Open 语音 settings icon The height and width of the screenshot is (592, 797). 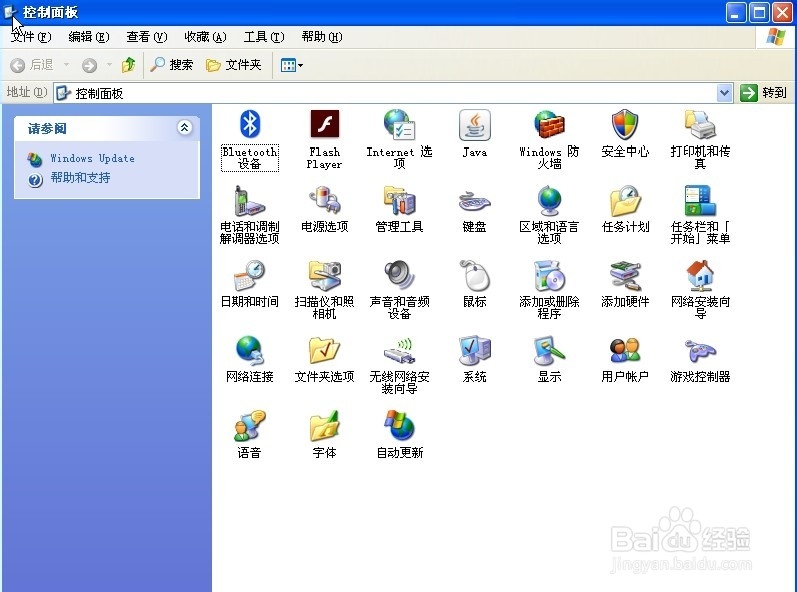pos(250,425)
